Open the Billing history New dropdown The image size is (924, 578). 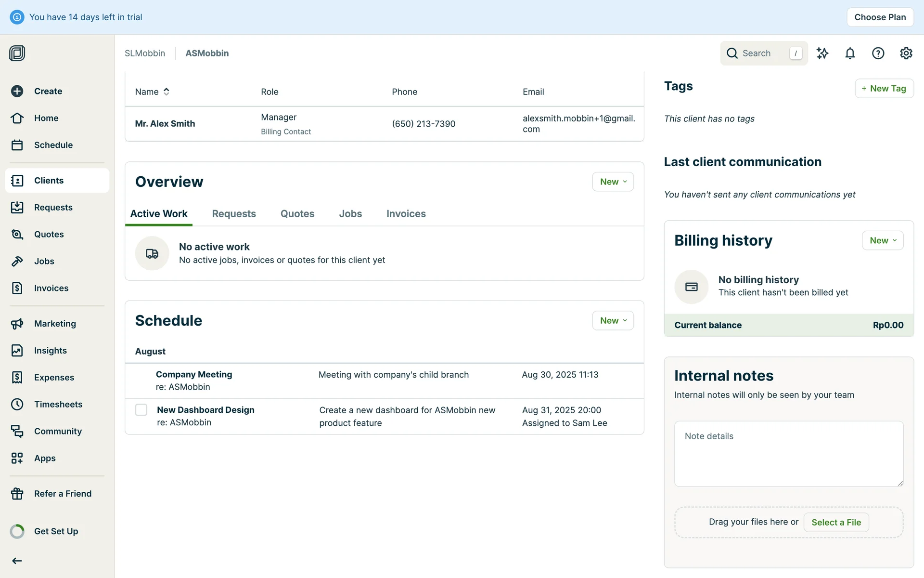pos(882,240)
